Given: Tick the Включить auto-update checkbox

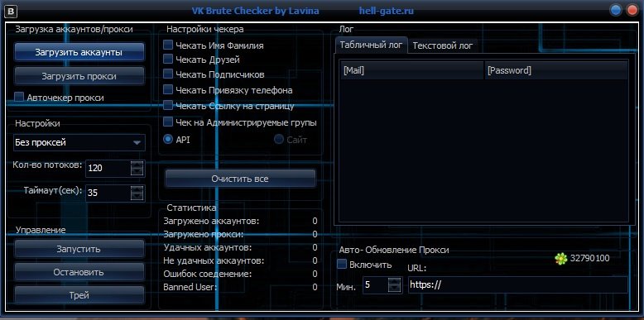Looking at the screenshot, I should coord(342,264).
